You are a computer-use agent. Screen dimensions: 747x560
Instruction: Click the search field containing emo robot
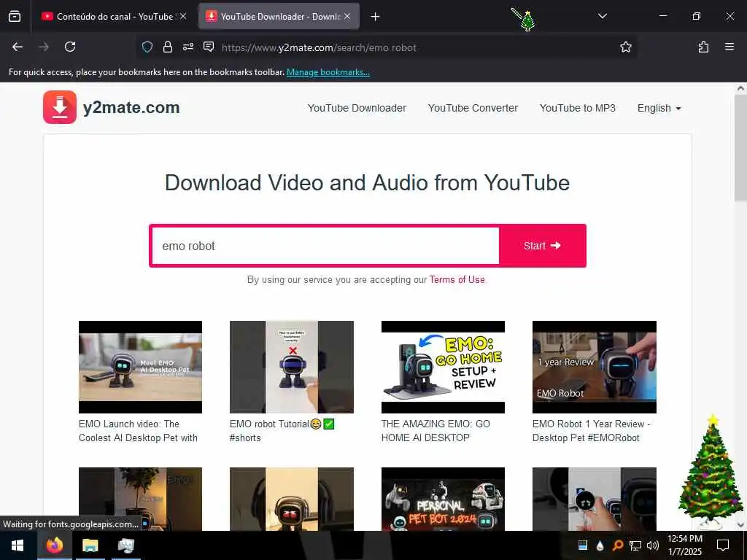(325, 246)
